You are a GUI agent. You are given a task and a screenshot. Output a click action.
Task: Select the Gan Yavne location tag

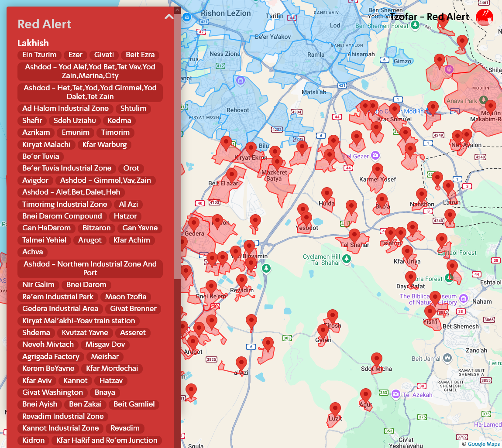click(140, 228)
